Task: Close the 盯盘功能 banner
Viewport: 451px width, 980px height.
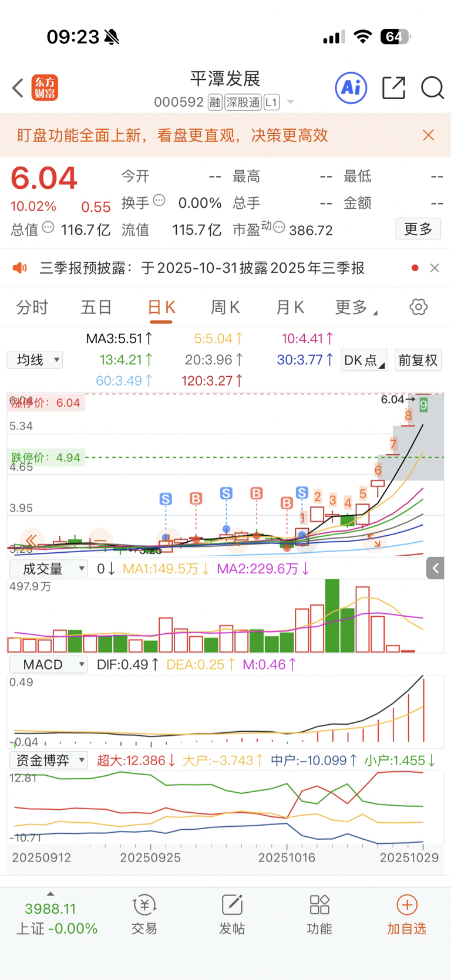Action: tap(429, 136)
